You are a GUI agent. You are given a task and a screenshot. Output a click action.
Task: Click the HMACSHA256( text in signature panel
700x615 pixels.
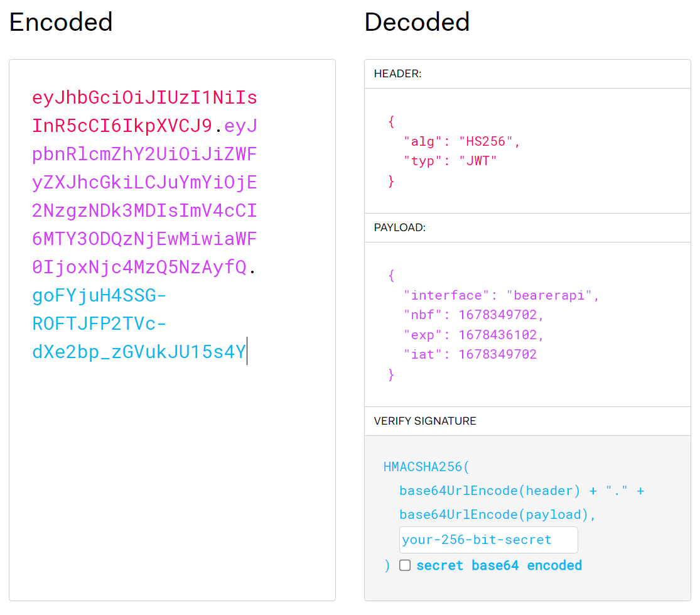tap(426, 467)
